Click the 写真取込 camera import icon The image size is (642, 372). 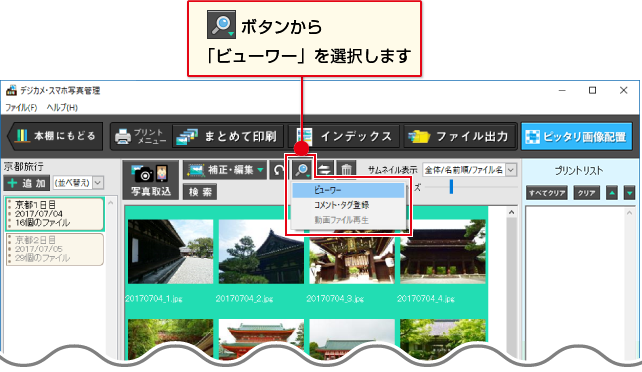(151, 180)
